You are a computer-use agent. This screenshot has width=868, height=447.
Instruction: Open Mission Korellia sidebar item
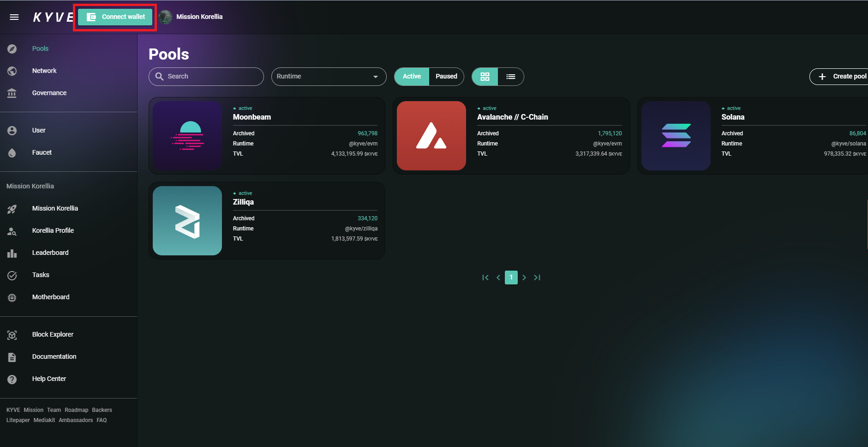pos(55,208)
